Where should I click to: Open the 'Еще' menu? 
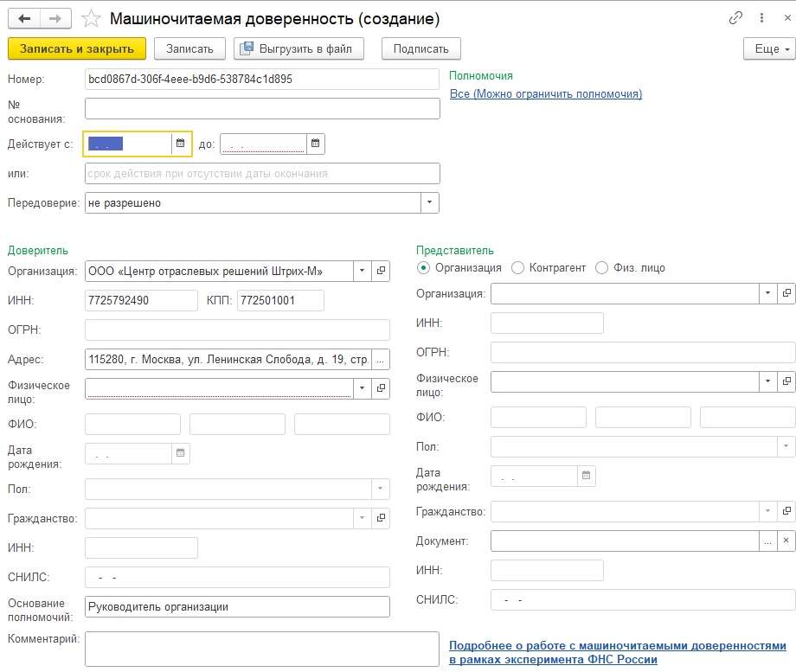click(x=768, y=48)
